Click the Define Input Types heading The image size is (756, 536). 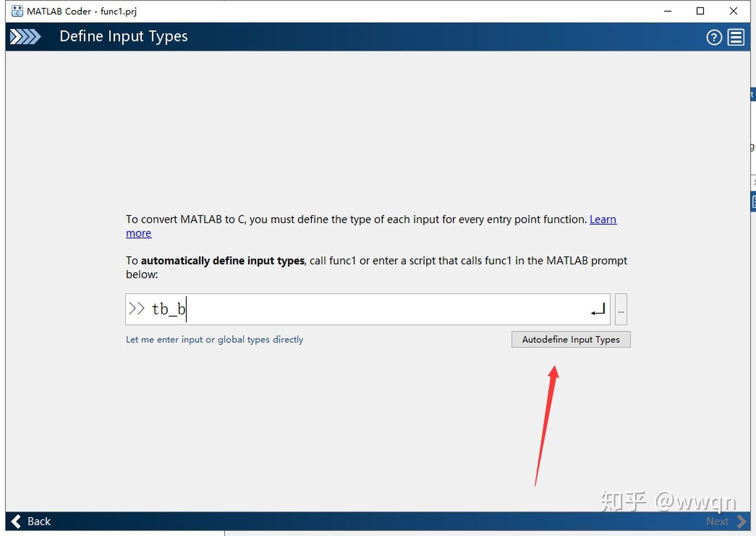123,36
